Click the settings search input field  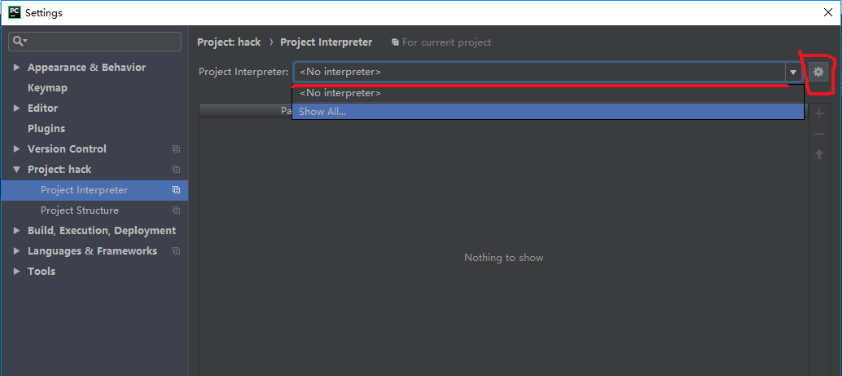(x=95, y=41)
